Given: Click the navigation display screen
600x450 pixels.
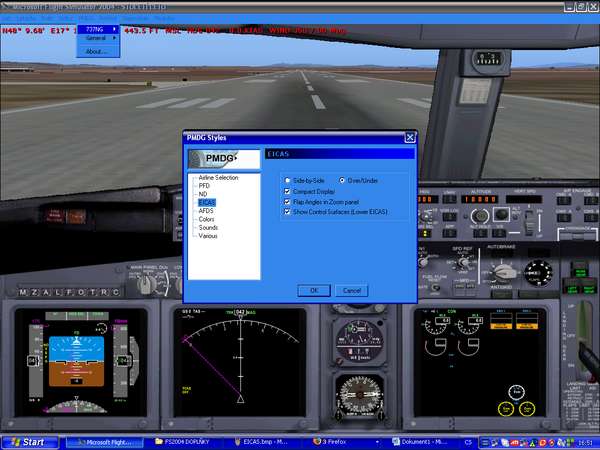Looking at the screenshot, I should (x=240, y=363).
